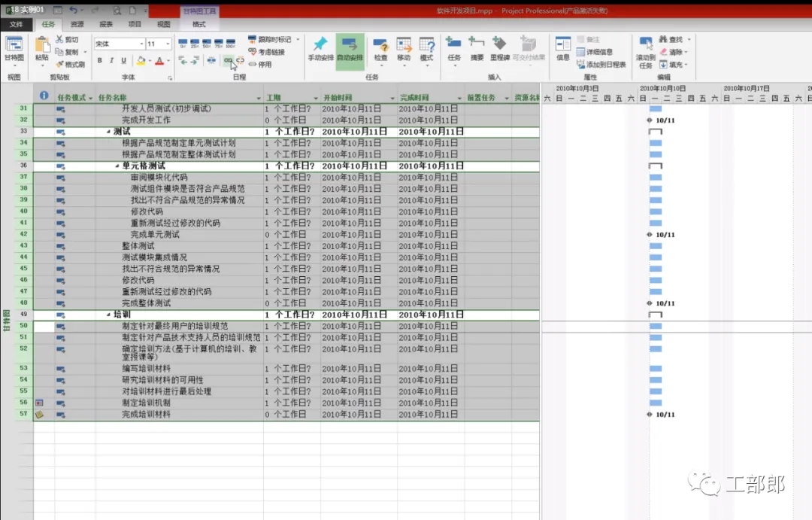Toggle Italic font formatting
Viewport: 812px width, 520px height.
tap(111, 61)
